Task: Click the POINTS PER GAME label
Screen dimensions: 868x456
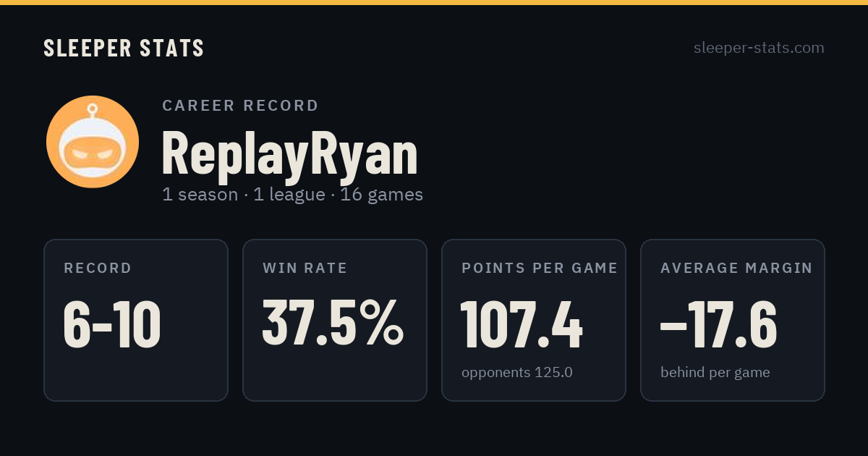Action: click(540, 269)
